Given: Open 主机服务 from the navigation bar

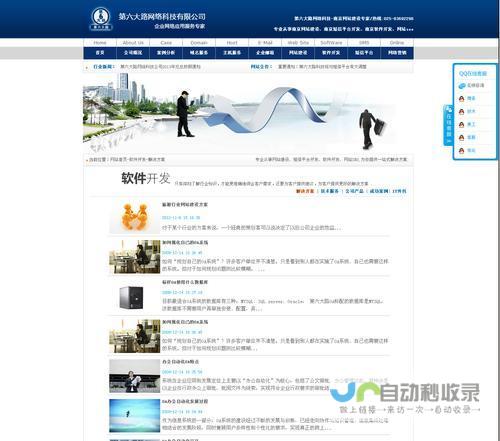Looking at the screenshot, I should coord(232,53).
